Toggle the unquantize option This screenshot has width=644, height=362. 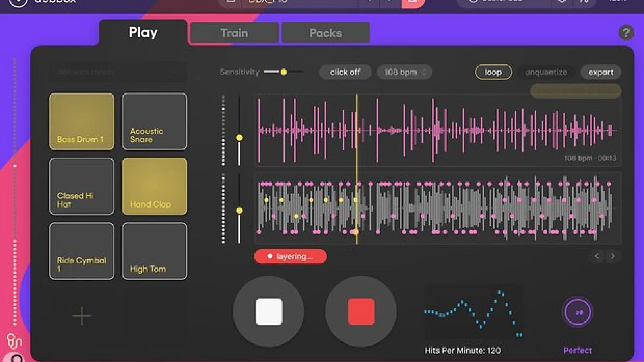pyautogui.click(x=546, y=72)
